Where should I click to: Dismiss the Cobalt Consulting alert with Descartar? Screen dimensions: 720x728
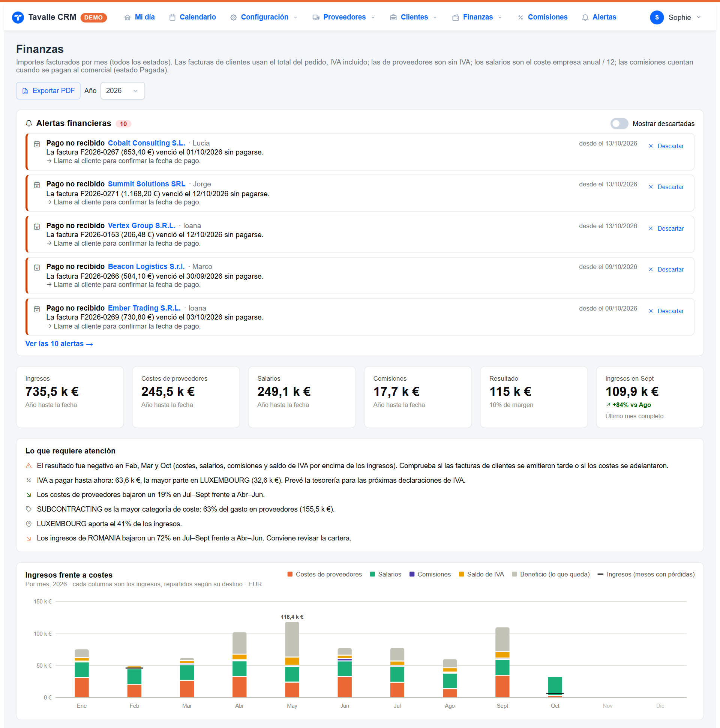(x=666, y=146)
